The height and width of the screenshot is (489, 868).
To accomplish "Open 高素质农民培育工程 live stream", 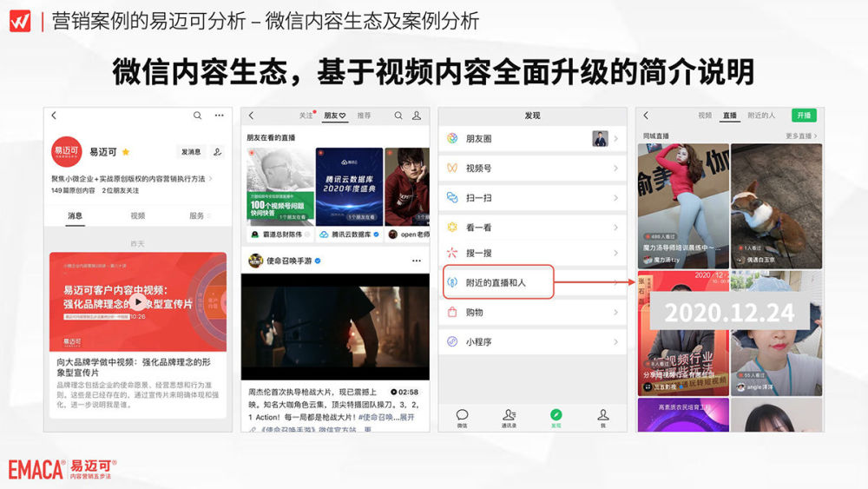I will pos(683,415).
